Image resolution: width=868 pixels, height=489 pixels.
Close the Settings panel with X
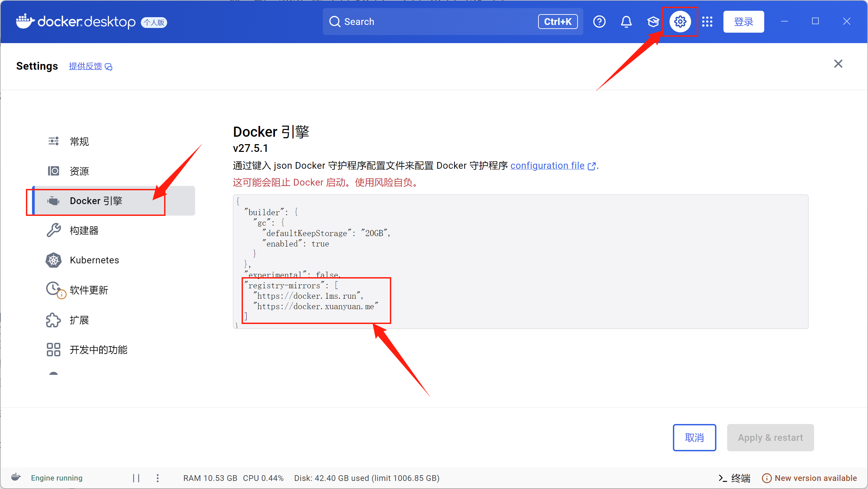[838, 64]
